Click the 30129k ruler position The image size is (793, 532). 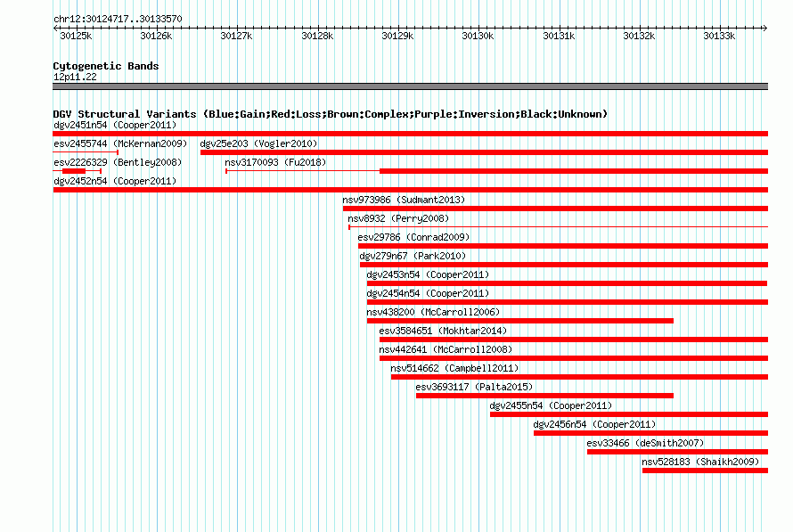397,36
